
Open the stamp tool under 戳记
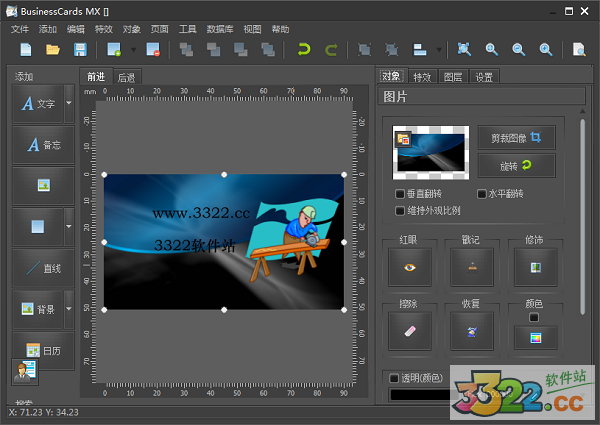coord(472,267)
